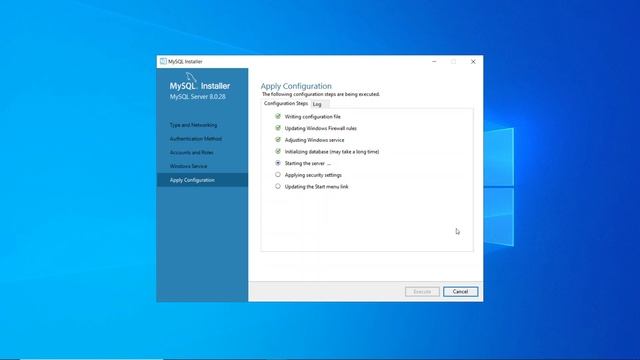The image size is (640, 360).
Task: Click green check beside Updating Windows Firewall rules
Action: point(278,128)
